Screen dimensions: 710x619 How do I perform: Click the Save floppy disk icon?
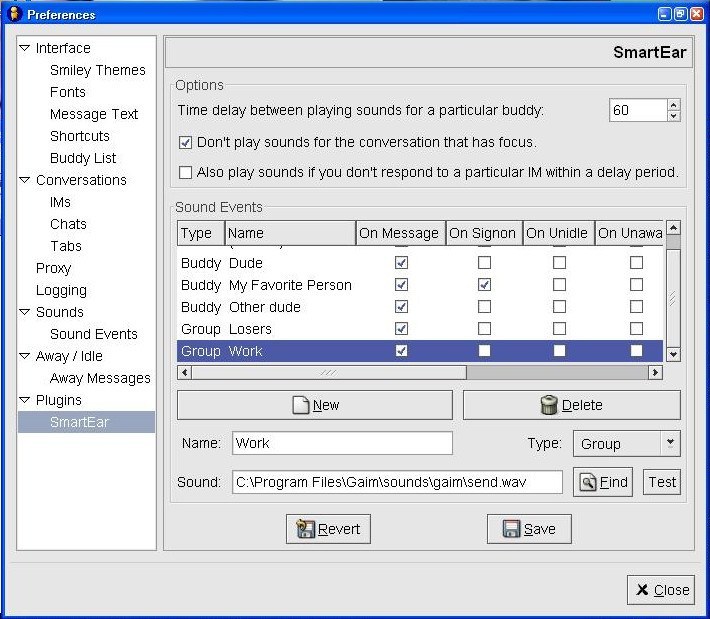click(511, 528)
